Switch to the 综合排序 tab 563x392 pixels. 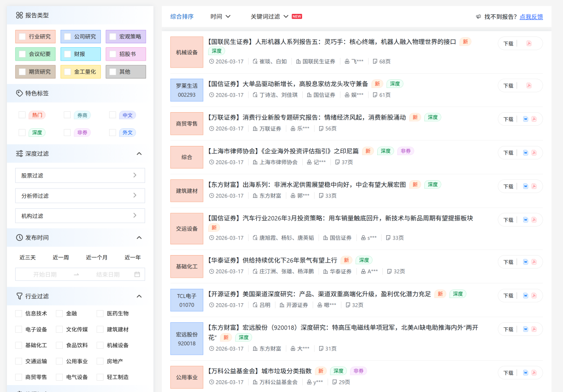pos(182,16)
